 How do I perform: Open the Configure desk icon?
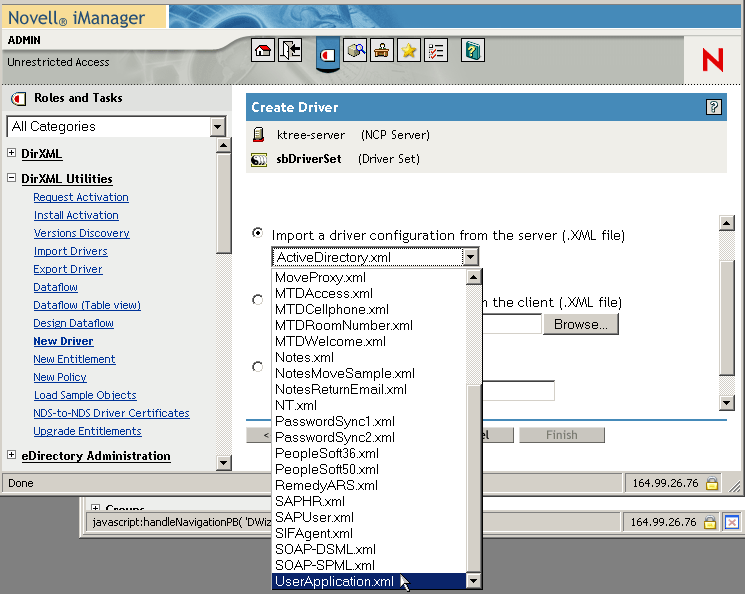click(382, 50)
